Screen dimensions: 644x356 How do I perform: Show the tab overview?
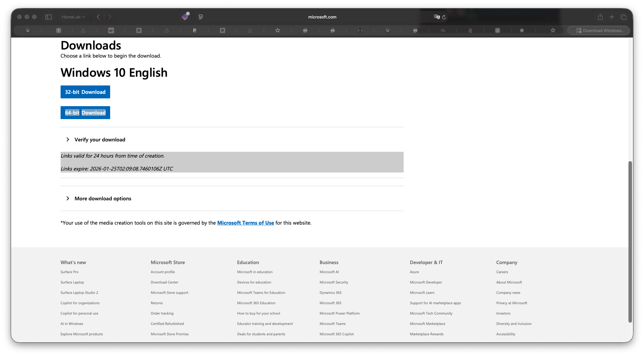pos(623,17)
